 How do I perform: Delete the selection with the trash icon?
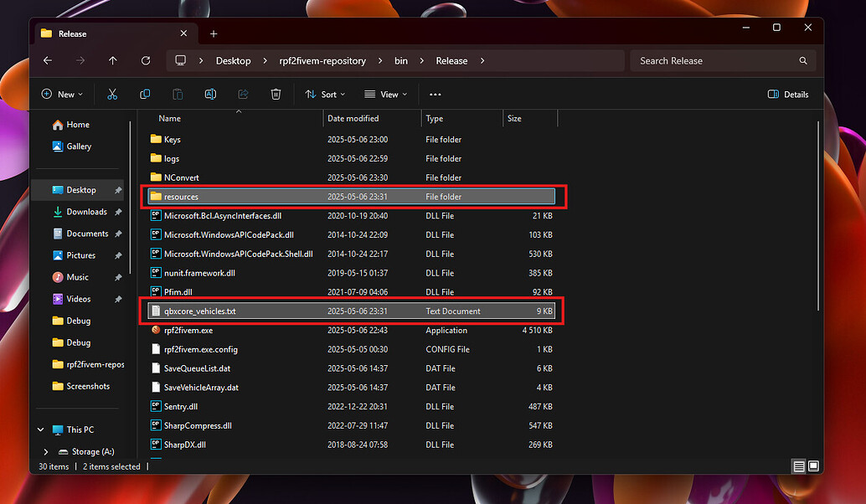(276, 94)
